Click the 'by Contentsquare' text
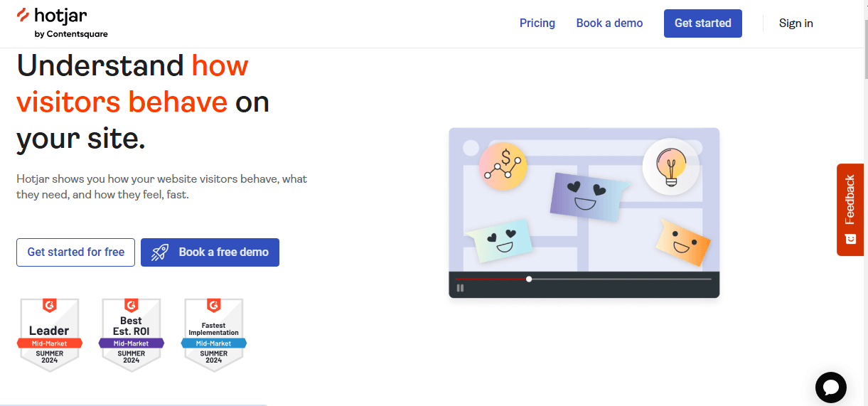Screen dimensions: 868x406 click(71, 34)
